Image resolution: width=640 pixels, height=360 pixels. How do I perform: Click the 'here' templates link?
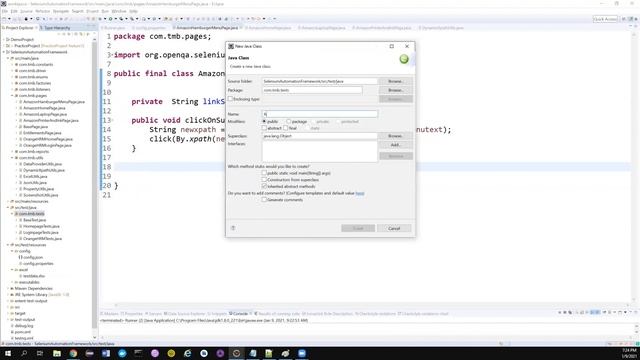(360, 193)
